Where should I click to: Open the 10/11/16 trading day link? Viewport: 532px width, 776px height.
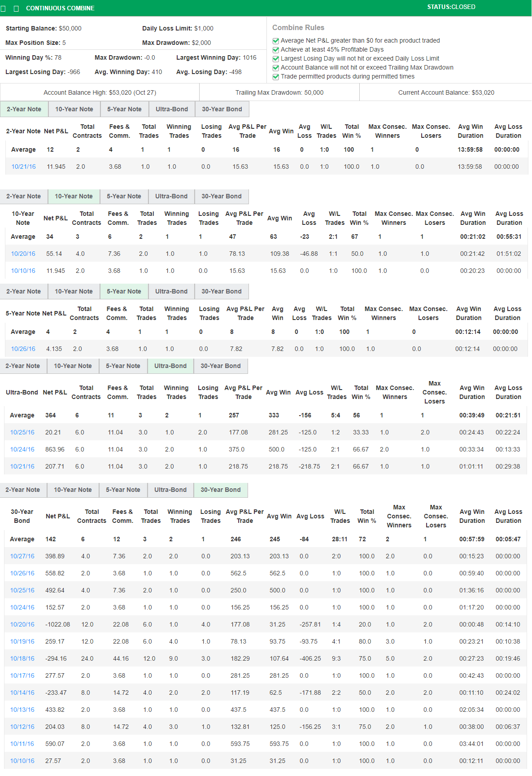22,744
